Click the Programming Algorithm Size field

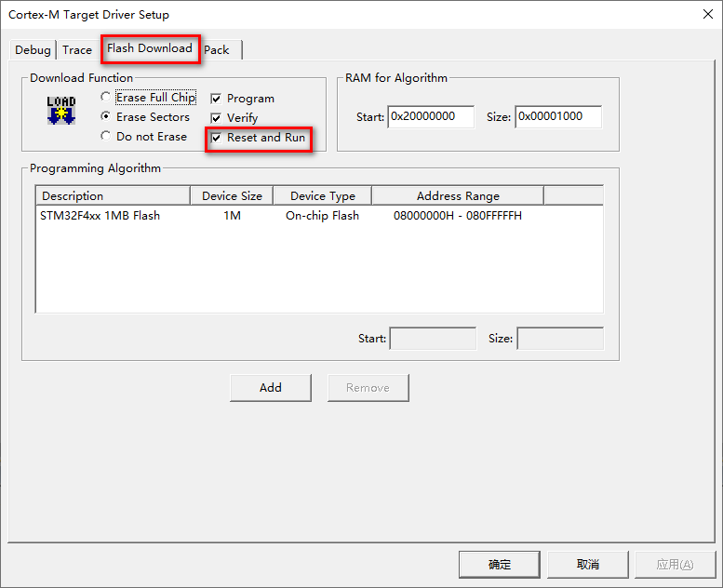[560, 339]
